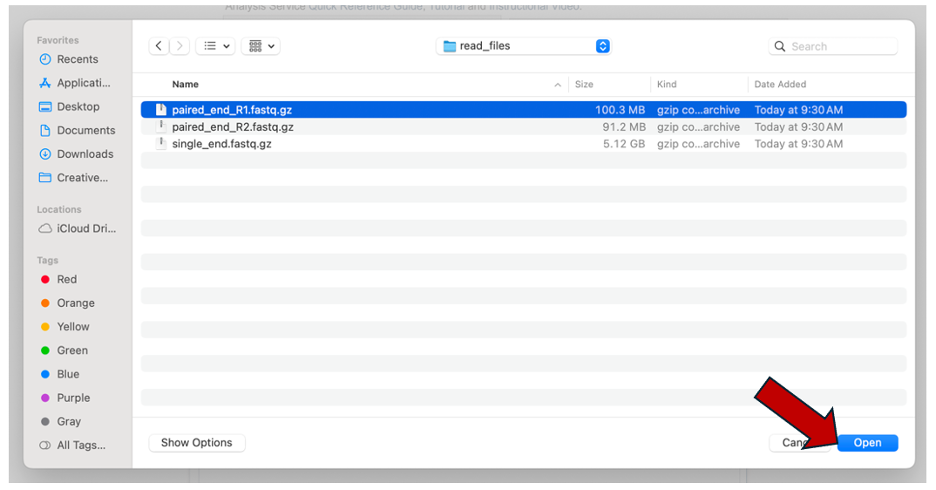The height and width of the screenshot is (490, 936).
Task: Open the grid grouping dropdown
Action: 261,46
